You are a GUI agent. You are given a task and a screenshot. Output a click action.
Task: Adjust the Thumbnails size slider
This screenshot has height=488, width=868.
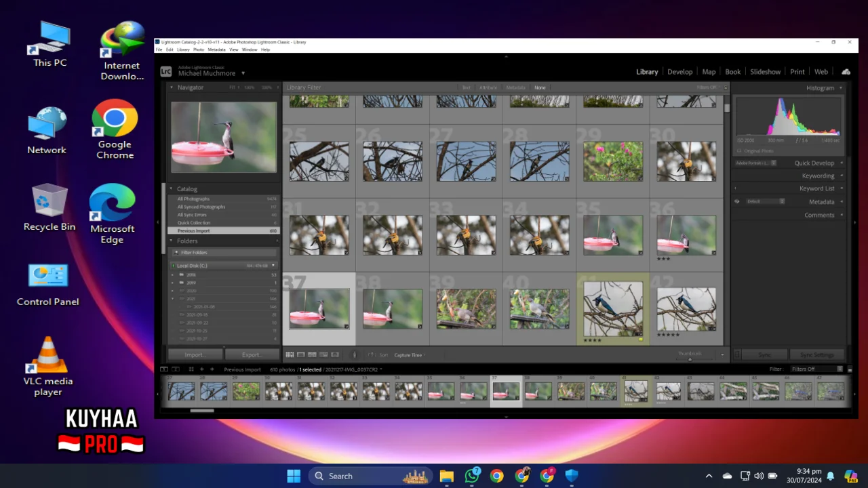point(690,359)
